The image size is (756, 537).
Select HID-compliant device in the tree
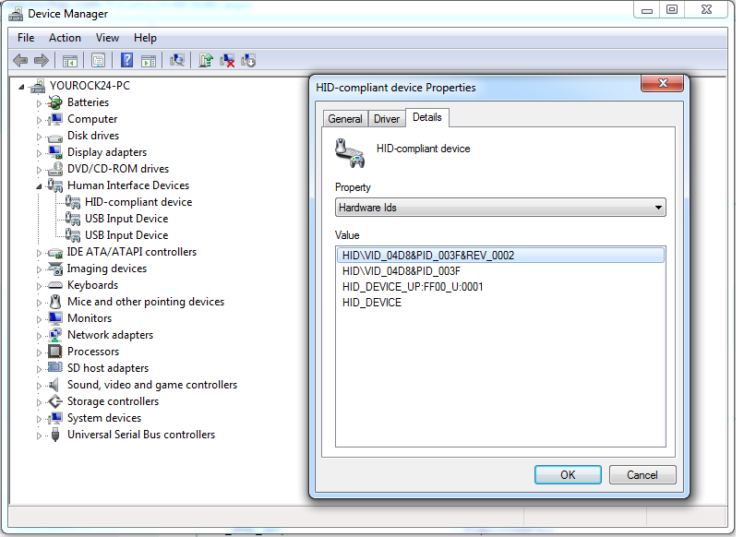(x=138, y=202)
